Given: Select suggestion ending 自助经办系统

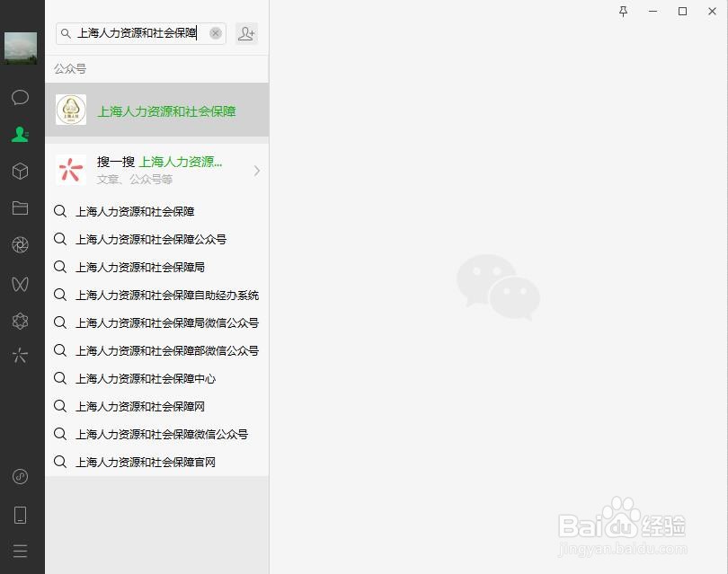Looking at the screenshot, I should [157, 296].
